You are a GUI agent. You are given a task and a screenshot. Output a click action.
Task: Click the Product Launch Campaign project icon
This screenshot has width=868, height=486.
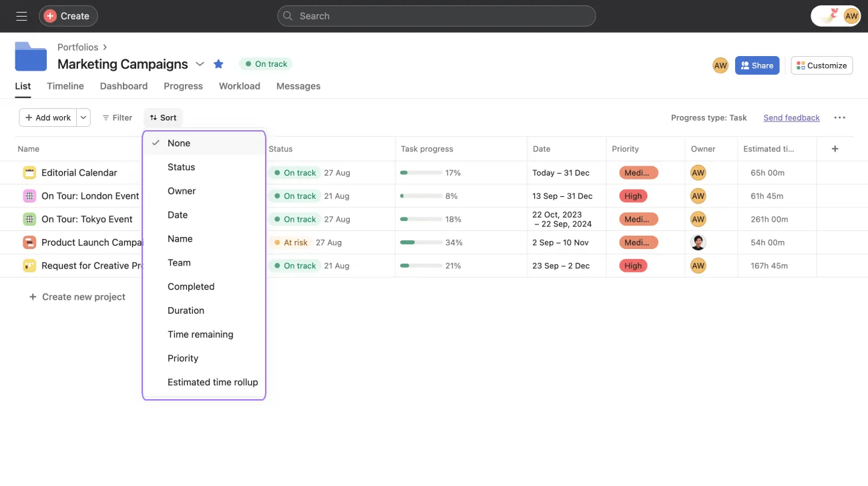(29, 242)
